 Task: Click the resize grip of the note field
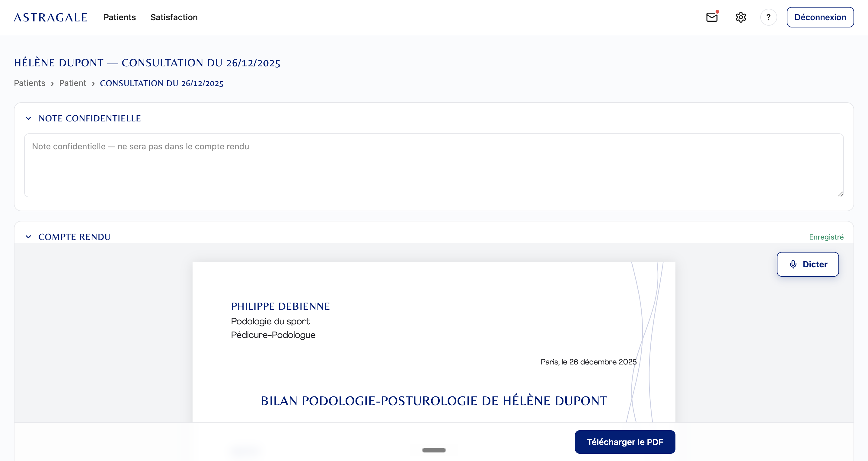coord(840,194)
